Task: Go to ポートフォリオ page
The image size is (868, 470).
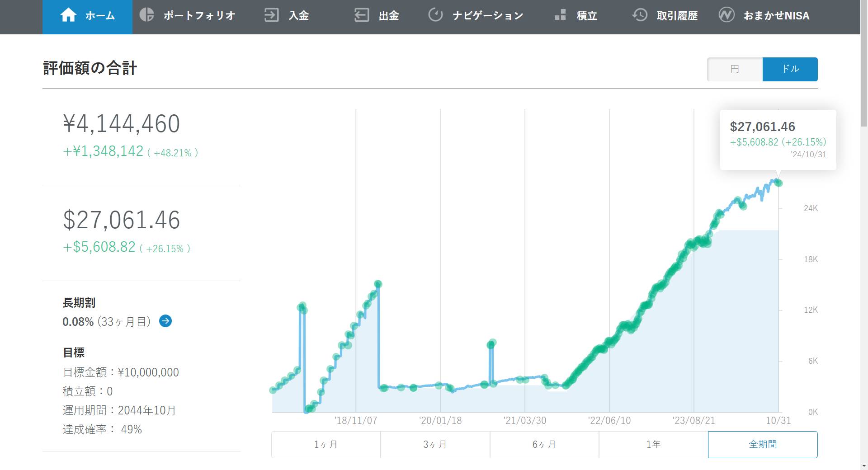Action: pyautogui.click(x=199, y=16)
